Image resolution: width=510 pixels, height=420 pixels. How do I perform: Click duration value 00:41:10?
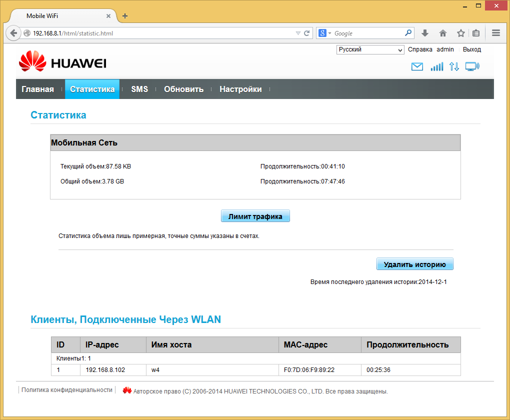[x=332, y=166]
